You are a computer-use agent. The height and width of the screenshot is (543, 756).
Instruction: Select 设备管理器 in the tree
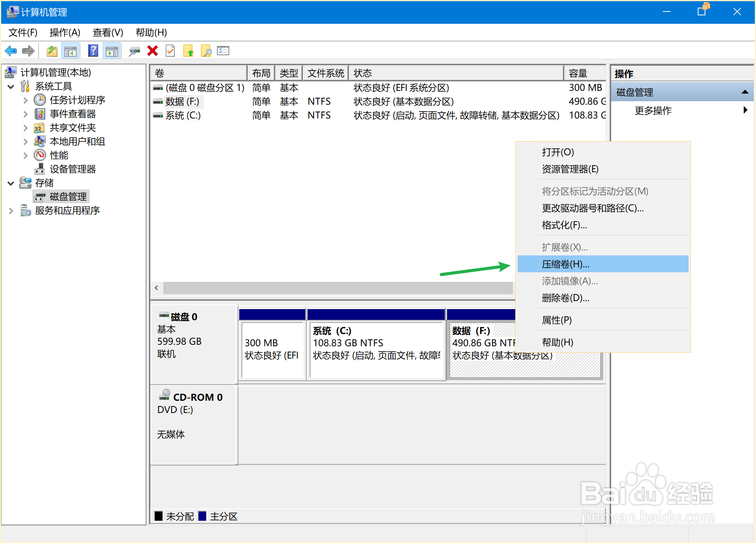[72, 169]
